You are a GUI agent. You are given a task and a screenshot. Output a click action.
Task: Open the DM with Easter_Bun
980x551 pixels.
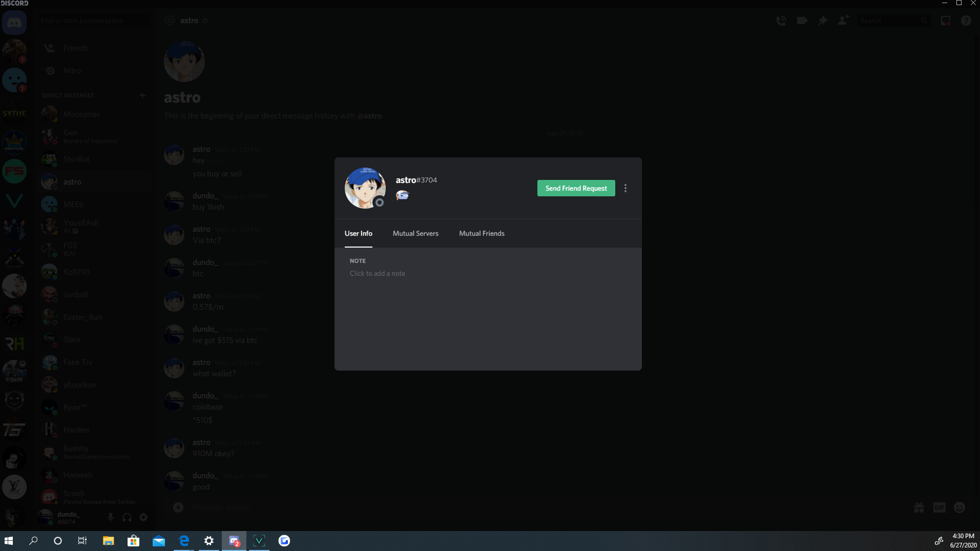click(x=94, y=317)
